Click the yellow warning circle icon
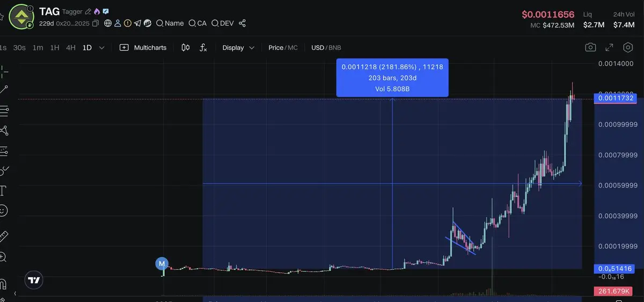 [128, 24]
